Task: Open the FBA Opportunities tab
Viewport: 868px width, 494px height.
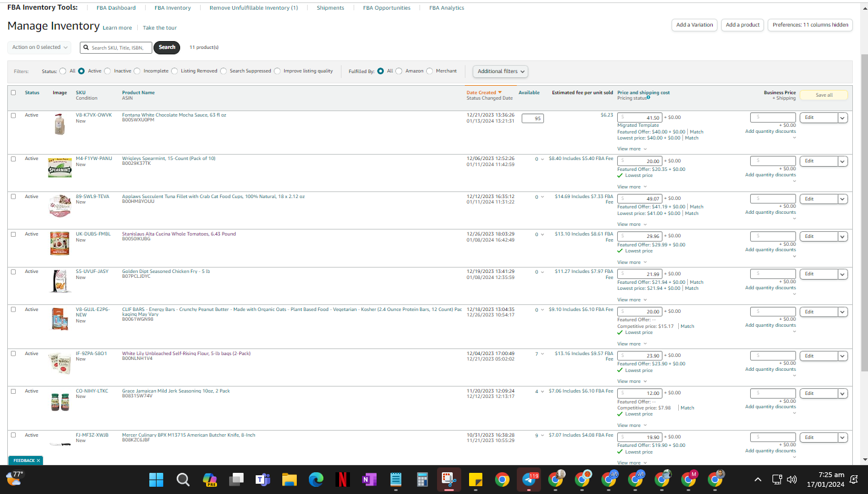Action: [387, 8]
